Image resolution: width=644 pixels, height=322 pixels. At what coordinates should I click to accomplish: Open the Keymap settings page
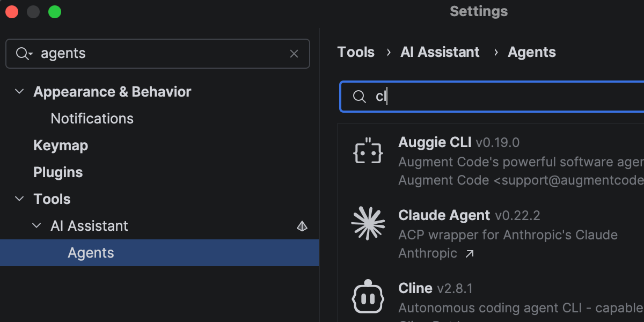pyautogui.click(x=61, y=145)
